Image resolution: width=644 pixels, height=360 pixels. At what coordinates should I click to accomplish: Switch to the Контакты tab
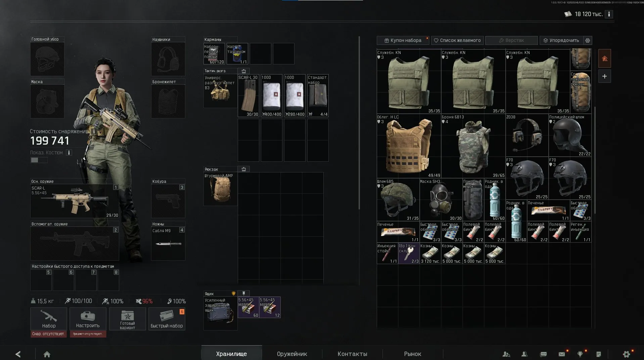[x=352, y=354]
